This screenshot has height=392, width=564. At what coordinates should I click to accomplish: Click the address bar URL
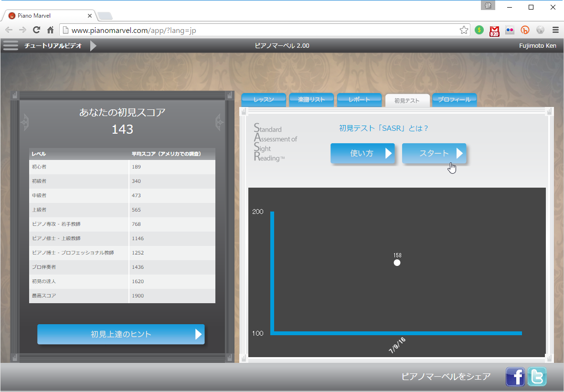(x=134, y=30)
